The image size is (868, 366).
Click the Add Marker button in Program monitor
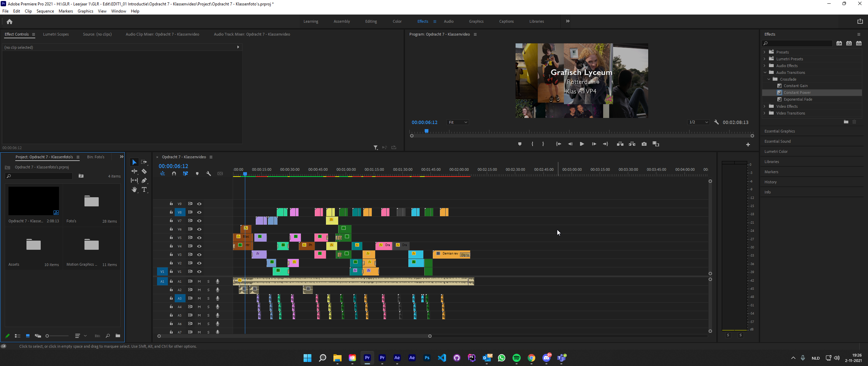click(520, 144)
